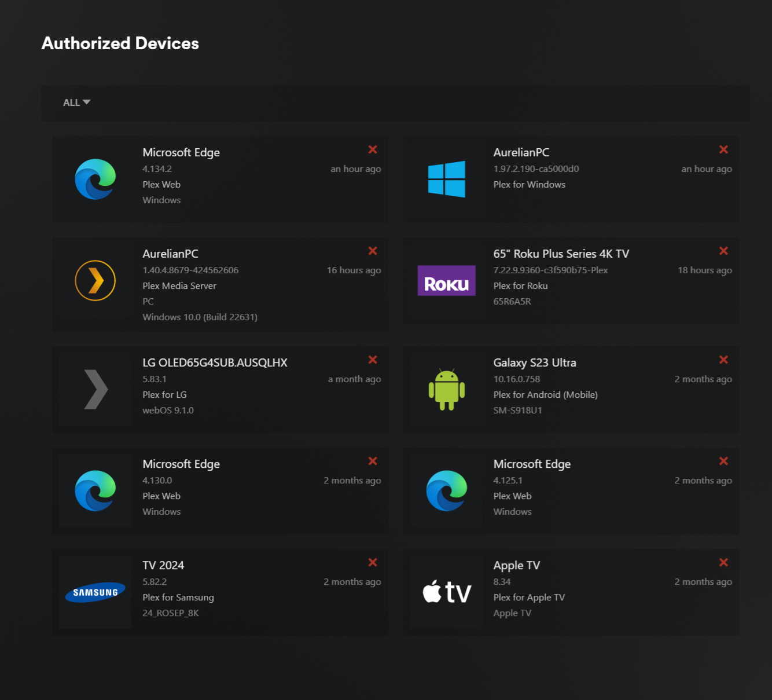The height and width of the screenshot is (700, 772).
Task: Select the LG OLED65G4SUB.AUSQLHX title
Action: (x=215, y=362)
